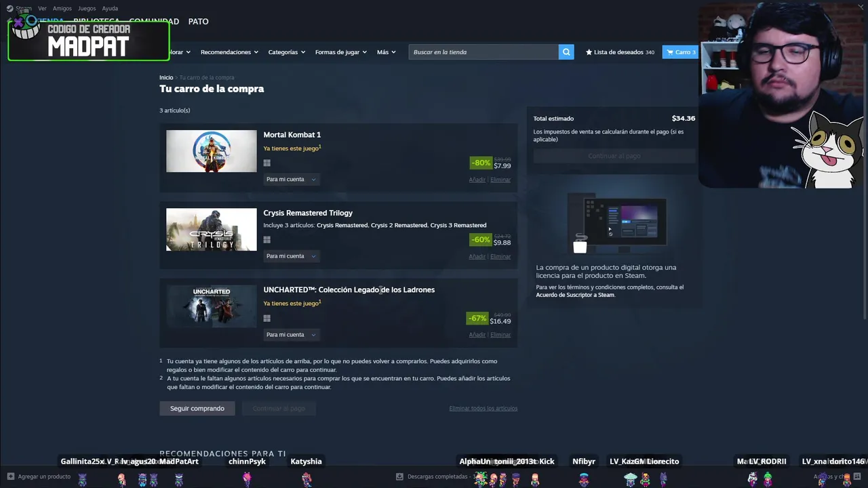Switch to the COMUNIDAD tab
Viewport: 868px width, 488px height.
pos(154,22)
